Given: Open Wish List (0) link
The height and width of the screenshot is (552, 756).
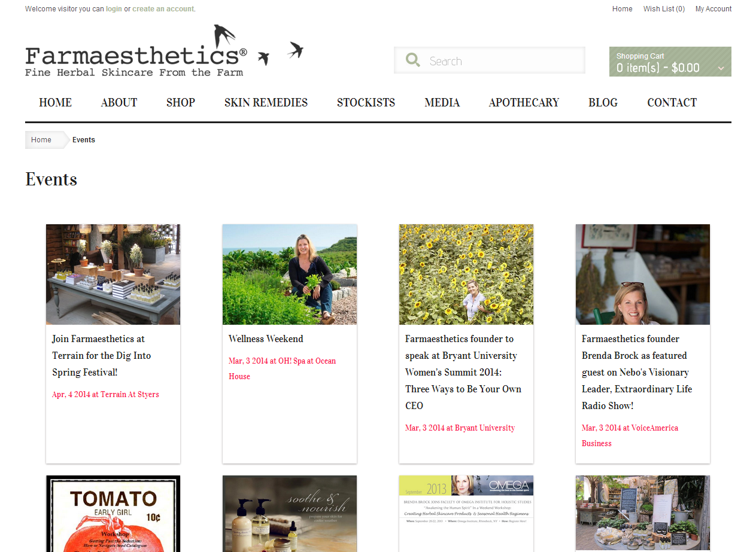Looking at the screenshot, I should [x=664, y=9].
